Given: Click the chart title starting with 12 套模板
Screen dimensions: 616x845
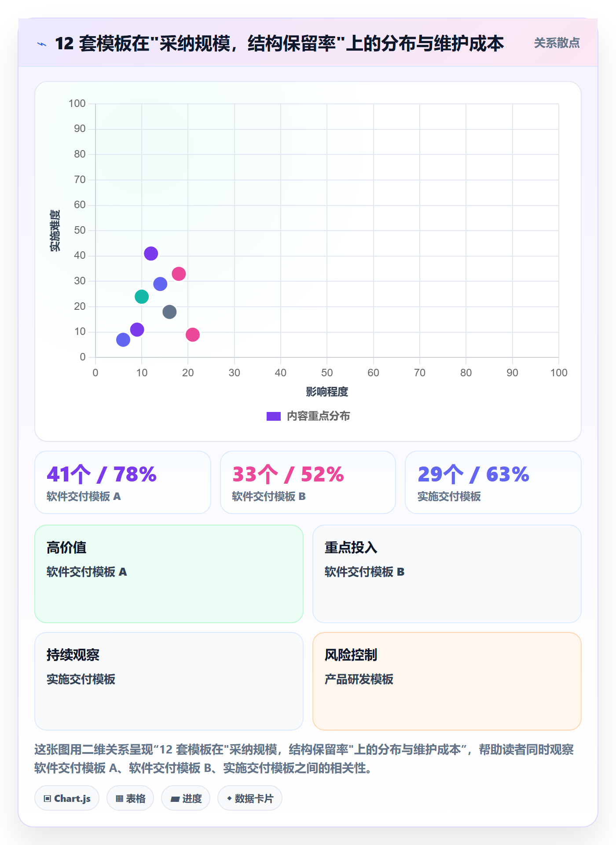Looking at the screenshot, I should tap(279, 44).
